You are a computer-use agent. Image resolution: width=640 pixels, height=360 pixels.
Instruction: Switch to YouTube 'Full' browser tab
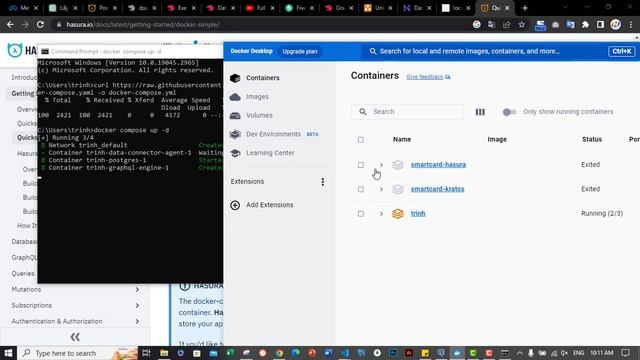[259, 8]
